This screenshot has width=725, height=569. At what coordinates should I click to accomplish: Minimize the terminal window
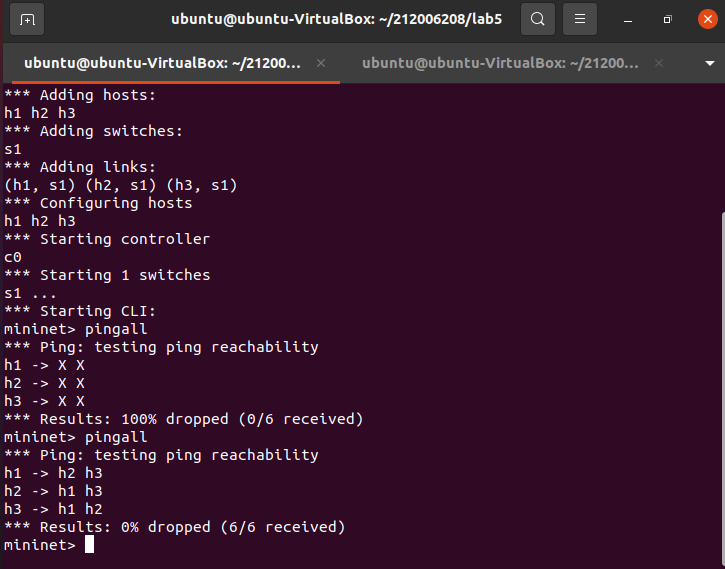[x=628, y=19]
